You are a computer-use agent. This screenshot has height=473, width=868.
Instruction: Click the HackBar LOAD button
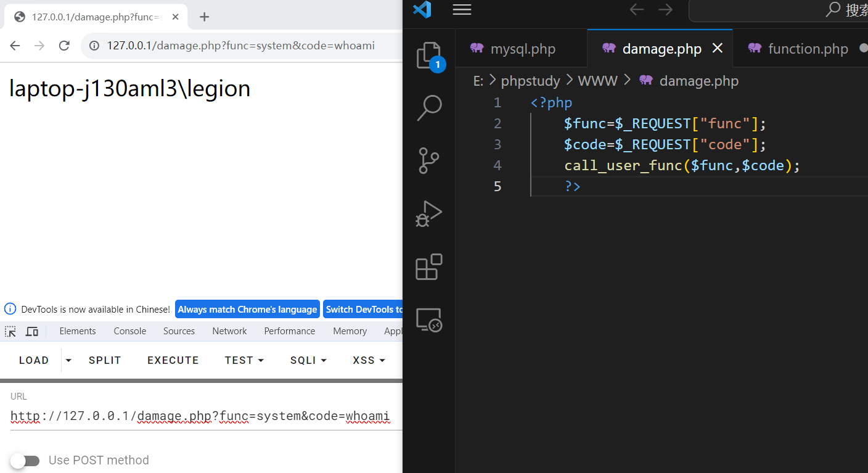[x=34, y=360]
